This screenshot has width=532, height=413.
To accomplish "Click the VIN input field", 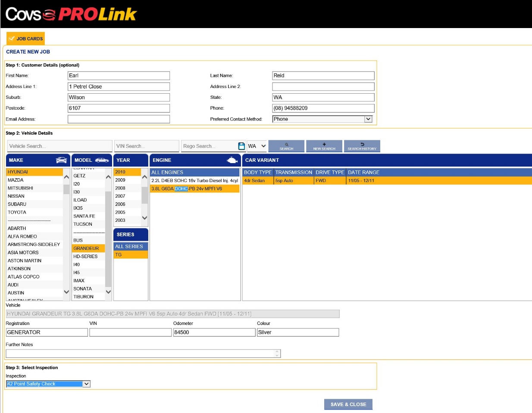I will [x=131, y=332].
